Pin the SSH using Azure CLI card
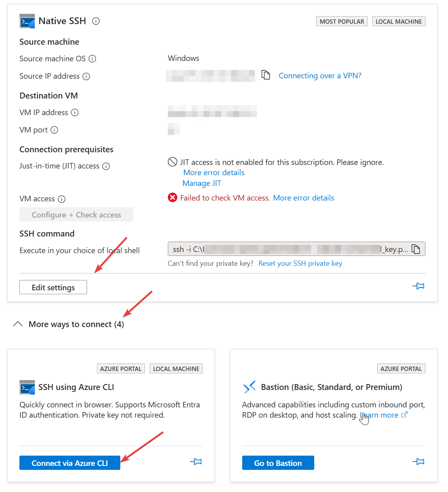 pos(196,462)
